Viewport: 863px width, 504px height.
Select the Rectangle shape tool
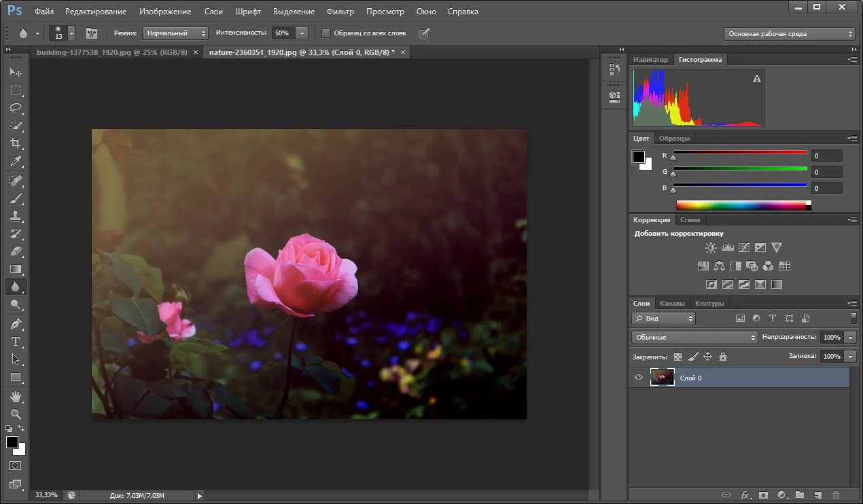(16, 377)
